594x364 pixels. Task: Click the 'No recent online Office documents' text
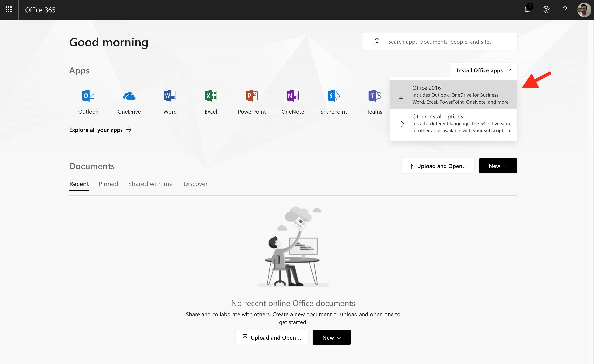coord(293,303)
